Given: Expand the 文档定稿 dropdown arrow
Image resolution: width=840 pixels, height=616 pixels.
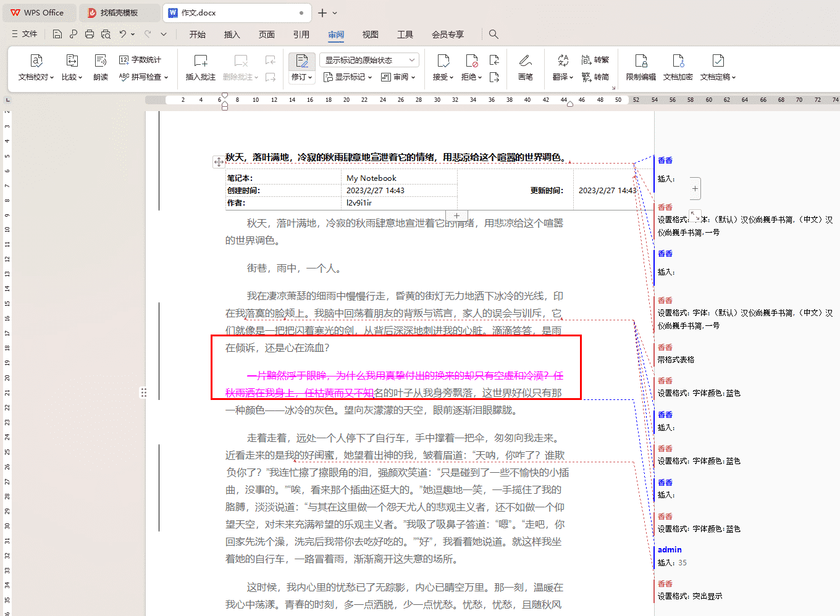Looking at the screenshot, I should (x=734, y=78).
